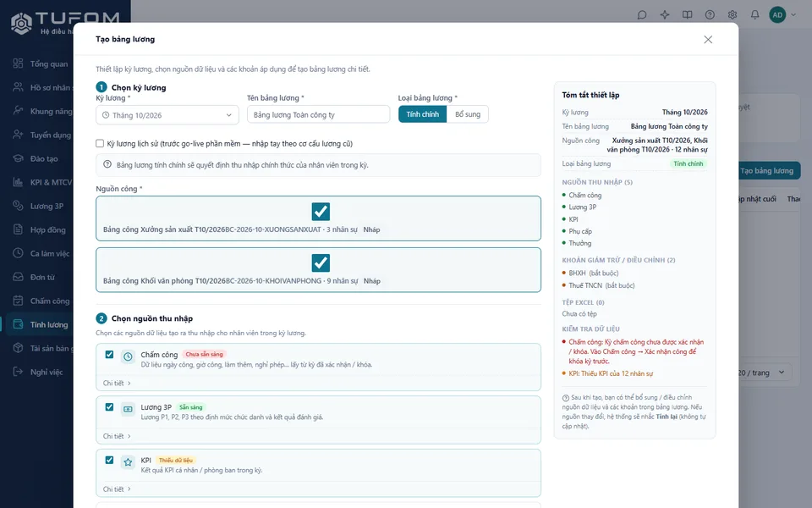Click the Chấm công calendar icon in sidebar
This screenshot has height=508, width=812.
pyautogui.click(x=18, y=301)
